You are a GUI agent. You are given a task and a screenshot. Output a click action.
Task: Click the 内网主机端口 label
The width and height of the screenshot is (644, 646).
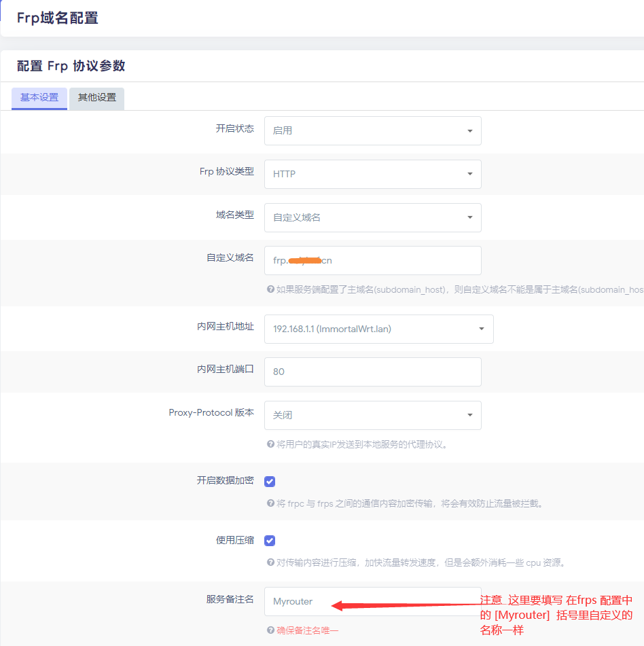pyautogui.click(x=225, y=369)
